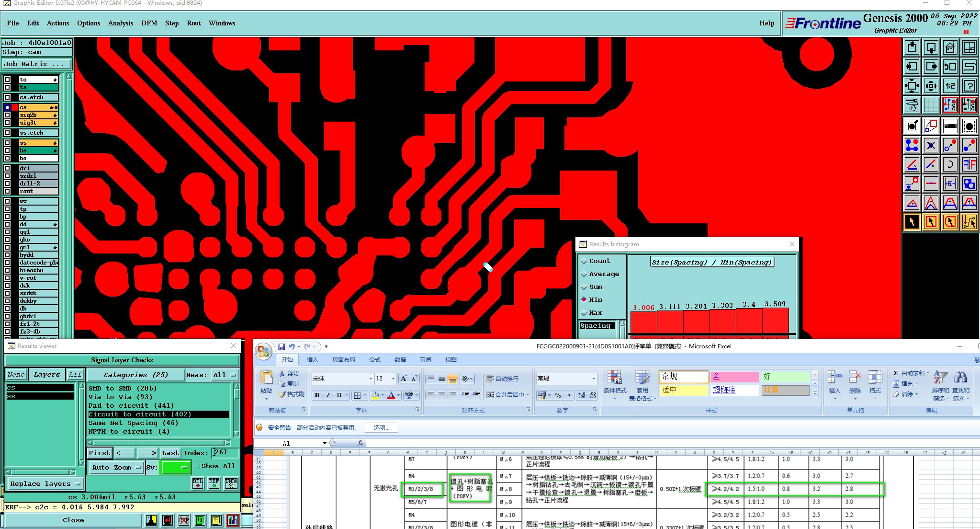Click the Excel Save icon
980x529 pixels.
pos(282,346)
